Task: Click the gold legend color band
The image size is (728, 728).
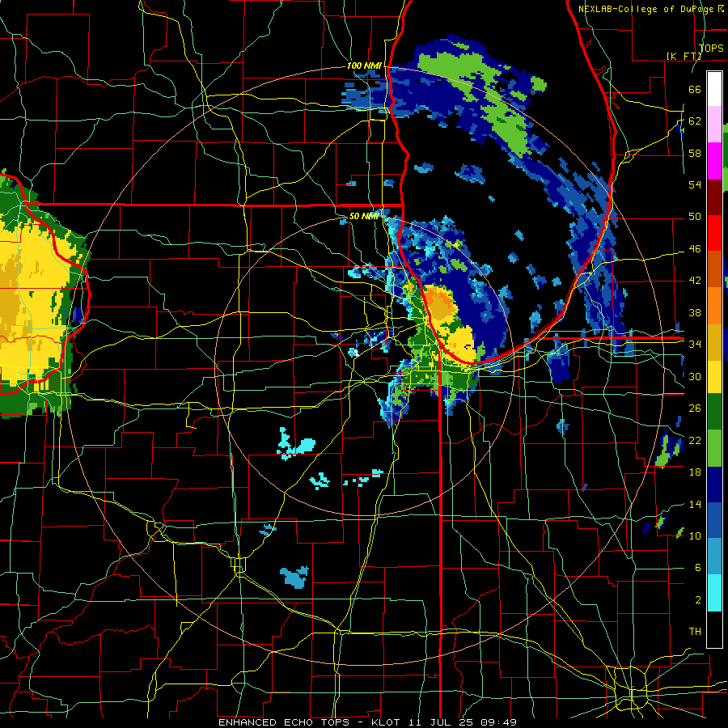Action: click(714, 342)
